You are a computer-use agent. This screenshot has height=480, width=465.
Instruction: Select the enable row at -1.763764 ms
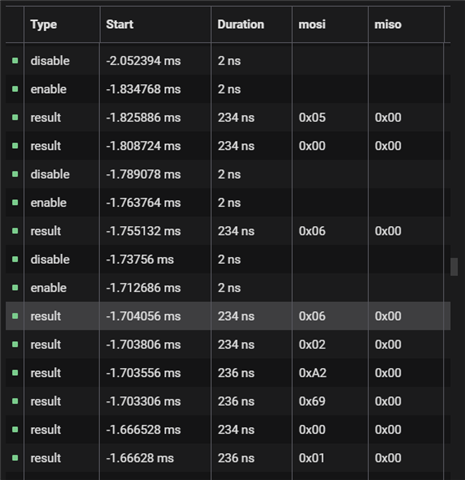pyautogui.click(x=228, y=203)
